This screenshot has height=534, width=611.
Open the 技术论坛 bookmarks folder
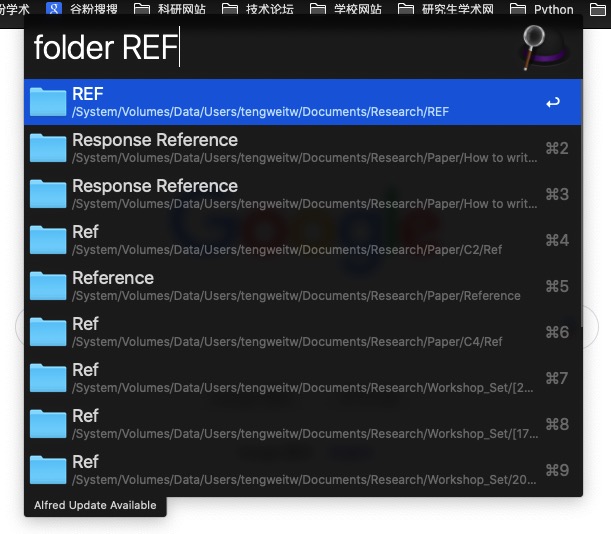(258, 9)
